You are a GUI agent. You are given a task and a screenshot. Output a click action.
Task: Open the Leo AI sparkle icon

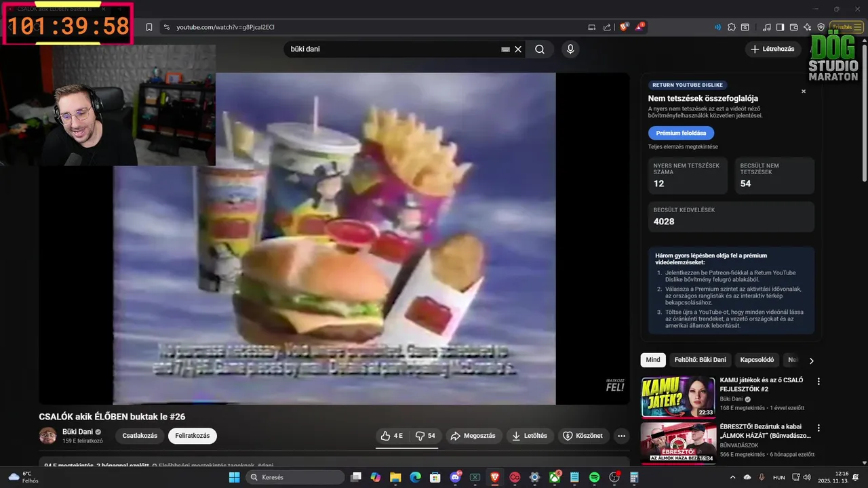coord(807,27)
